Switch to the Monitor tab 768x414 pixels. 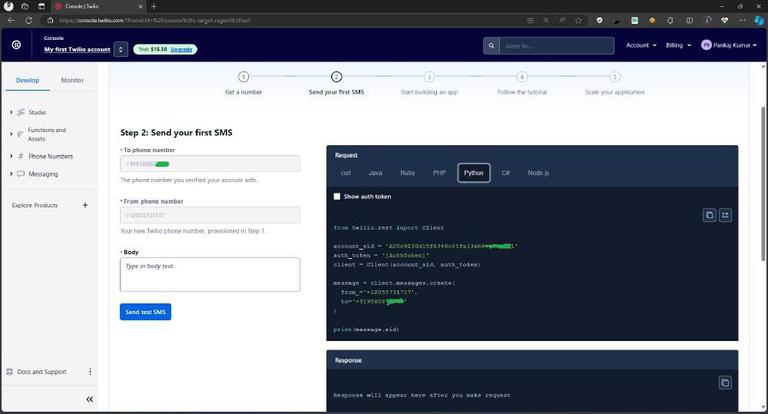pyautogui.click(x=72, y=80)
